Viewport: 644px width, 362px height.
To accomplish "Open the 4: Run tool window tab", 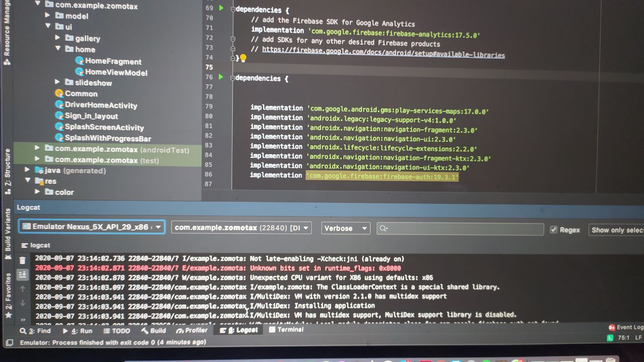I will tap(77, 331).
